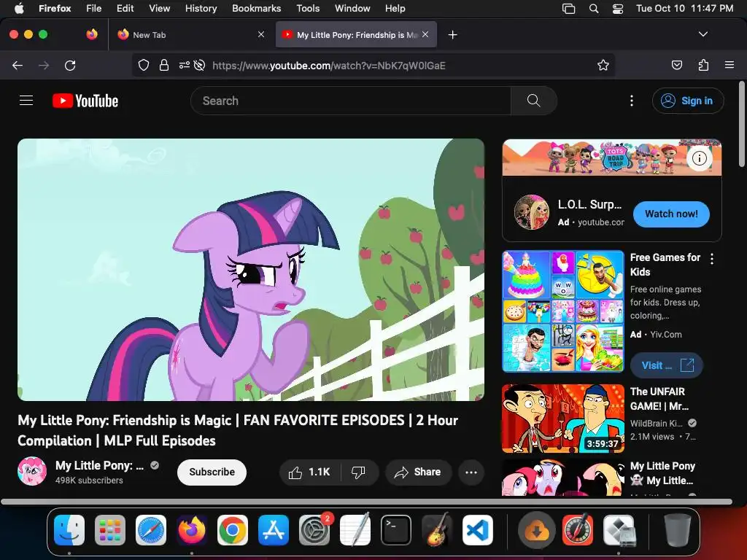Launch Safari from the Dock
747x560 pixels.
pyautogui.click(x=151, y=530)
